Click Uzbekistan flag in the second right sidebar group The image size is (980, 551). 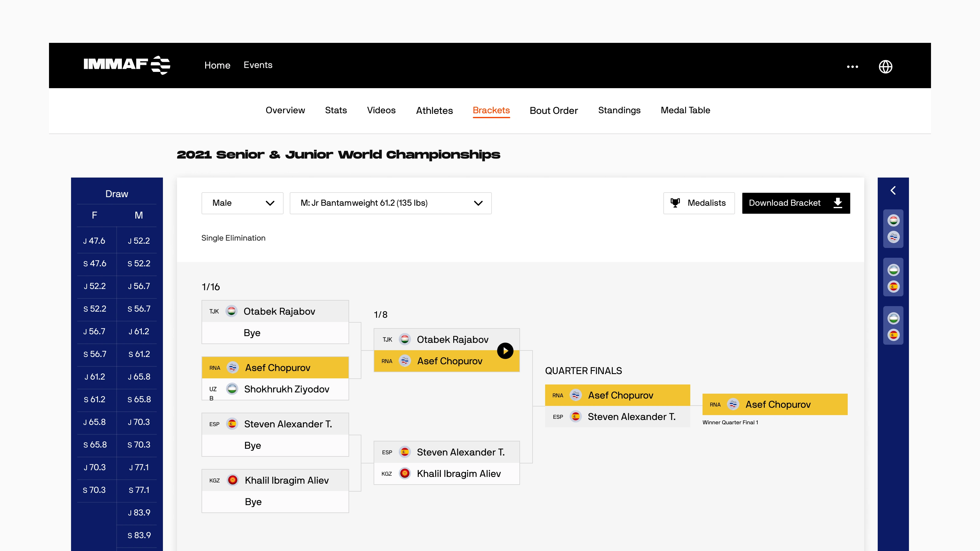pos(893,270)
